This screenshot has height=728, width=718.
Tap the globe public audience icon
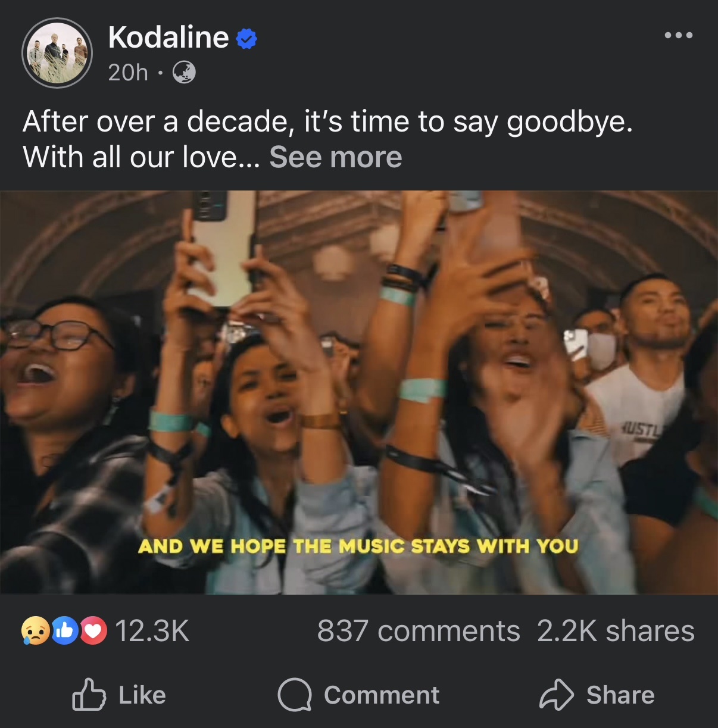(184, 73)
